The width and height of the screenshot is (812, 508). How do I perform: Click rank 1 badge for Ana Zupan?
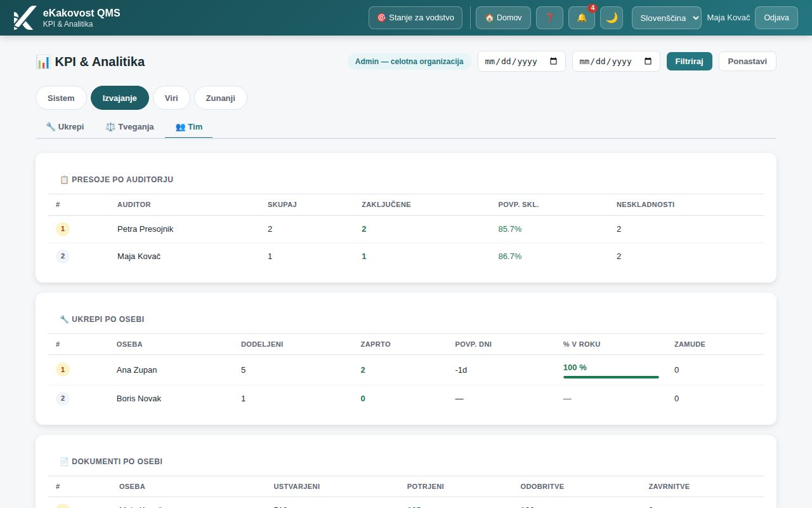click(x=63, y=370)
